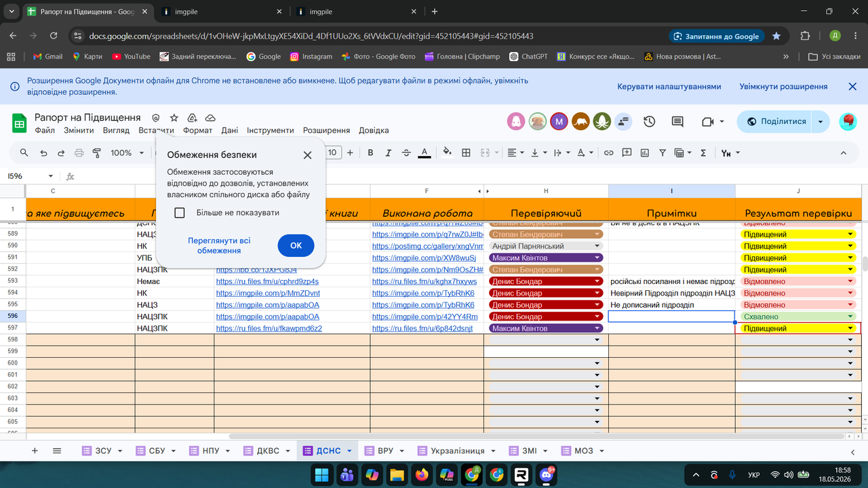Open the ДСНС sheet tab menu arrow
868x488 pixels.
(x=349, y=451)
